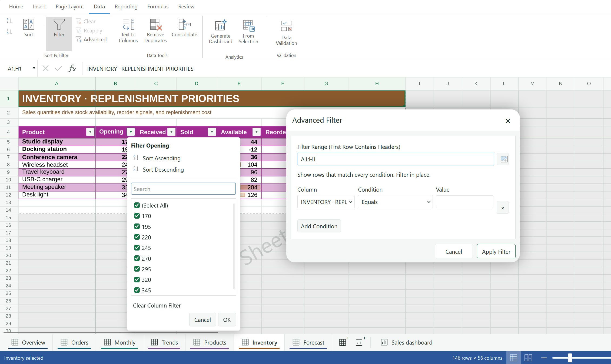Uncheck the 295 value checkbox
Viewport: 611px width, 364px height.
coord(137,269)
